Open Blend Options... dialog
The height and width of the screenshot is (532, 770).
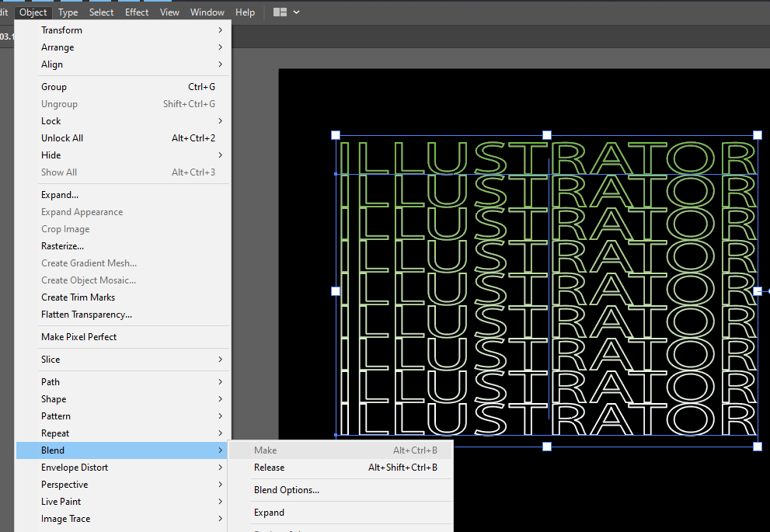(x=340, y=490)
